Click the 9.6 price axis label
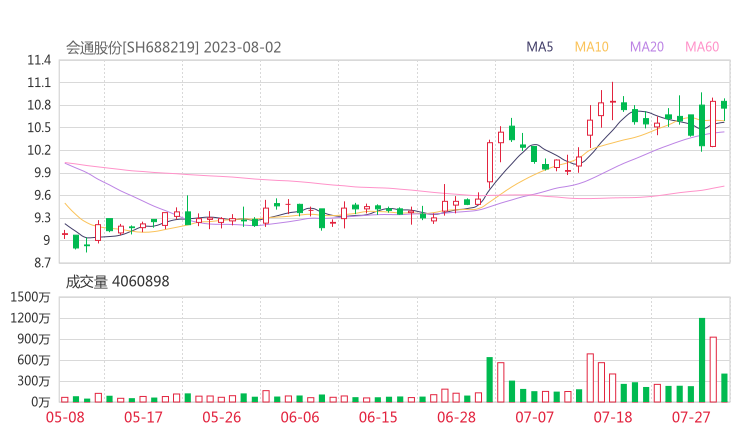The image size is (740, 440). [42, 195]
